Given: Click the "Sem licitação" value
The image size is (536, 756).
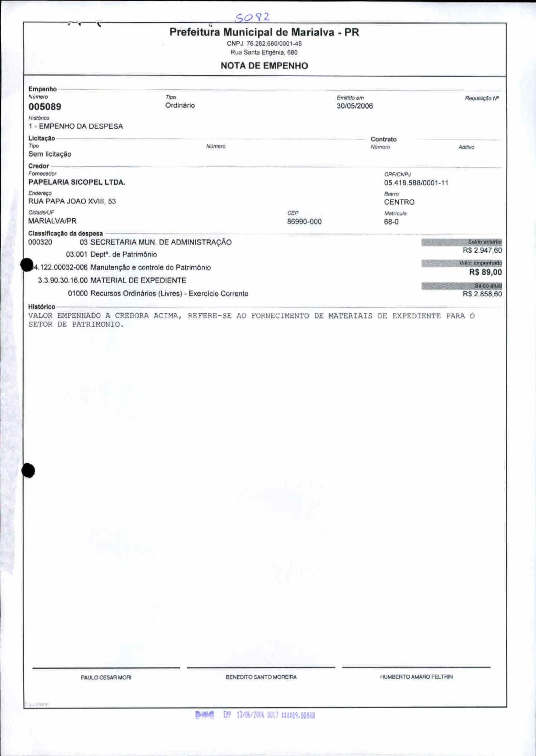Looking at the screenshot, I should (x=50, y=154).
